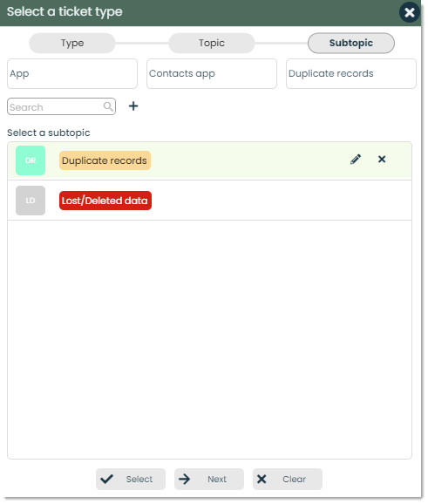Click the X icon on Clear button

(262, 479)
